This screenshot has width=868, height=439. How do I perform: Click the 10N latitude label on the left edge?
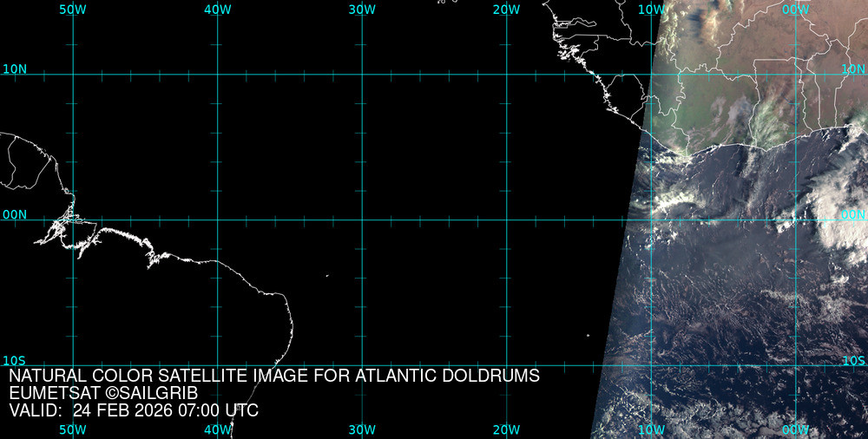coord(15,69)
